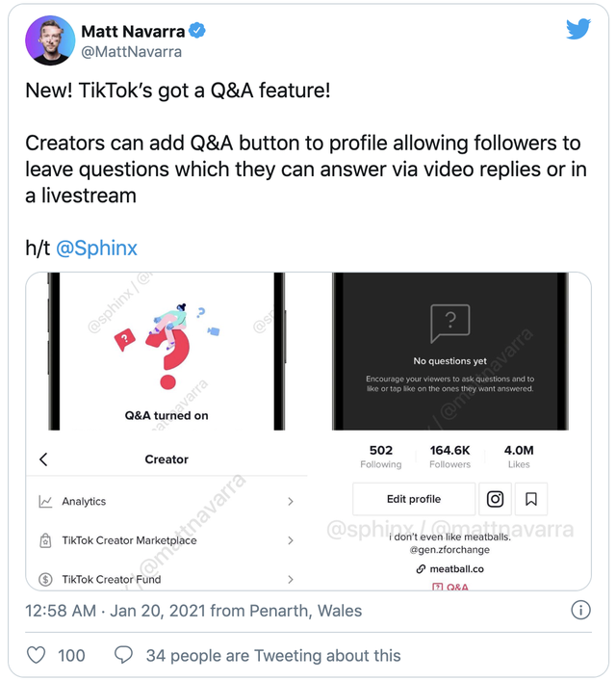616x681 pixels.
Task: Go back using the Creator back arrow
Action: coord(43,459)
